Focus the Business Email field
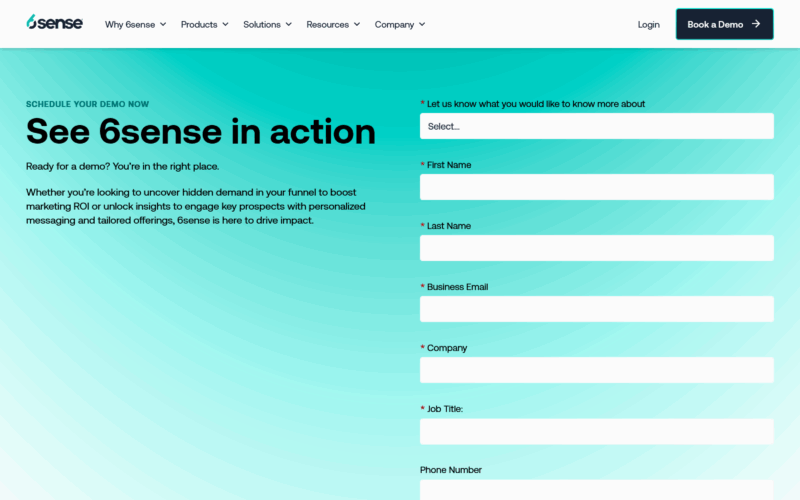Image resolution: width=800 pixels, height=500 pixels. click(x=596, y=309)
